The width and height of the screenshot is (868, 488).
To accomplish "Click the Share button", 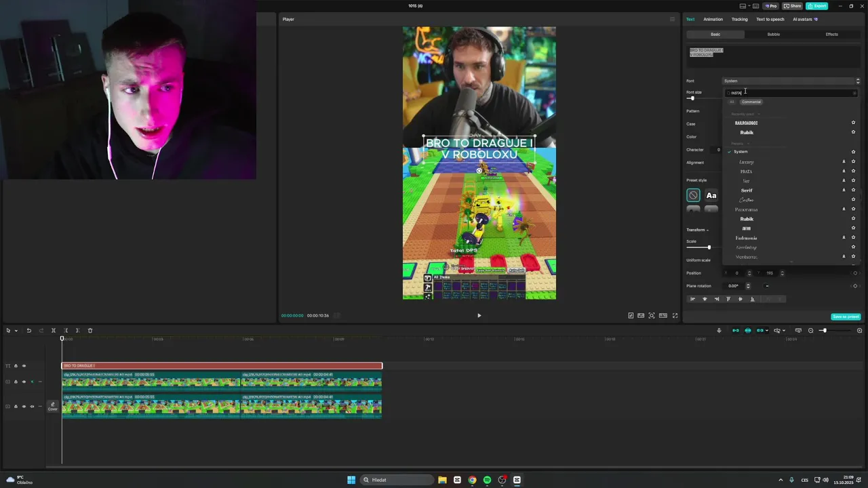I will [793, 6].
